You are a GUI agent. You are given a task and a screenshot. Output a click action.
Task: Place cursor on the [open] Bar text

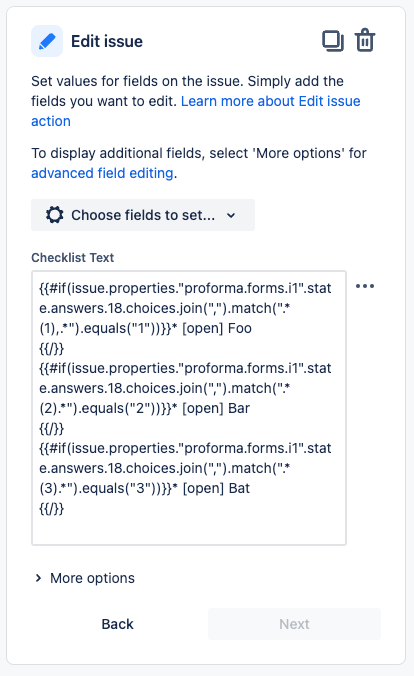pyautogui.click(x=216, y=408)
